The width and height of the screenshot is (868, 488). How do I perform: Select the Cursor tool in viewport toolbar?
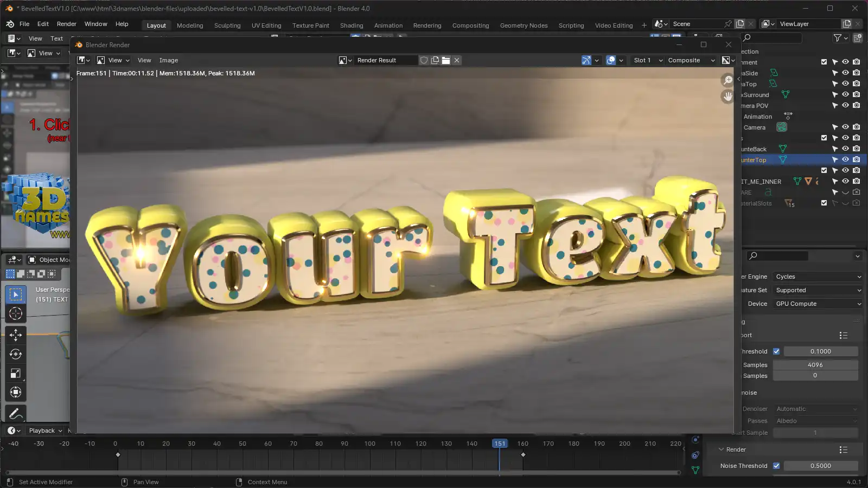tap(16, 313)
